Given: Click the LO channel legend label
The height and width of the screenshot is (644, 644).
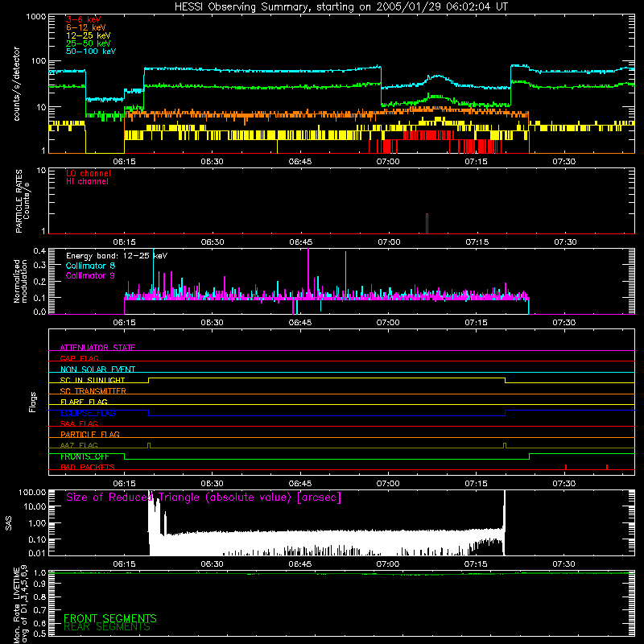Looking at the screenshot, I should (89, 173).
